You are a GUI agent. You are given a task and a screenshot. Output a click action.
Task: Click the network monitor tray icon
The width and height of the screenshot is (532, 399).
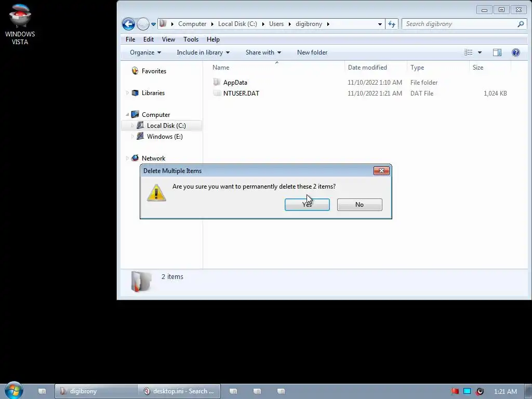click(467, 391)
